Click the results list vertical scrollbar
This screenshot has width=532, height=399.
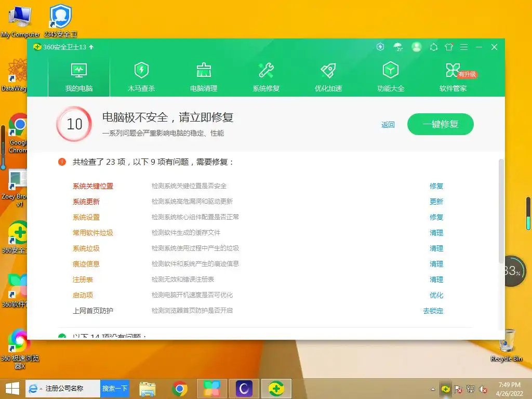coord(501,211)
